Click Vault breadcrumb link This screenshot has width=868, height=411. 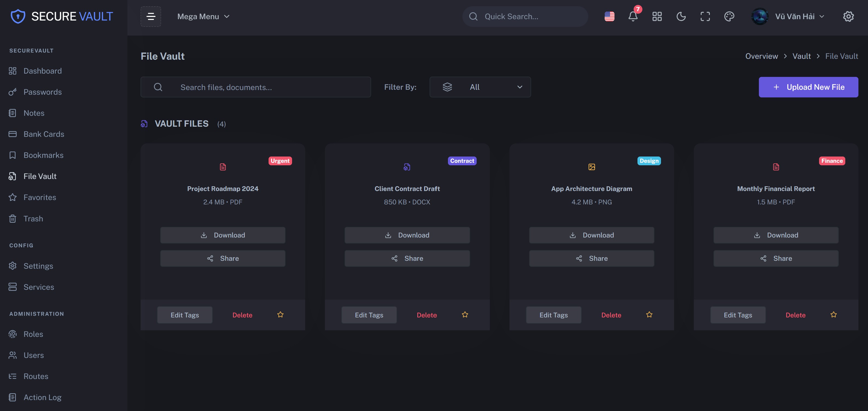coord(801,56)
